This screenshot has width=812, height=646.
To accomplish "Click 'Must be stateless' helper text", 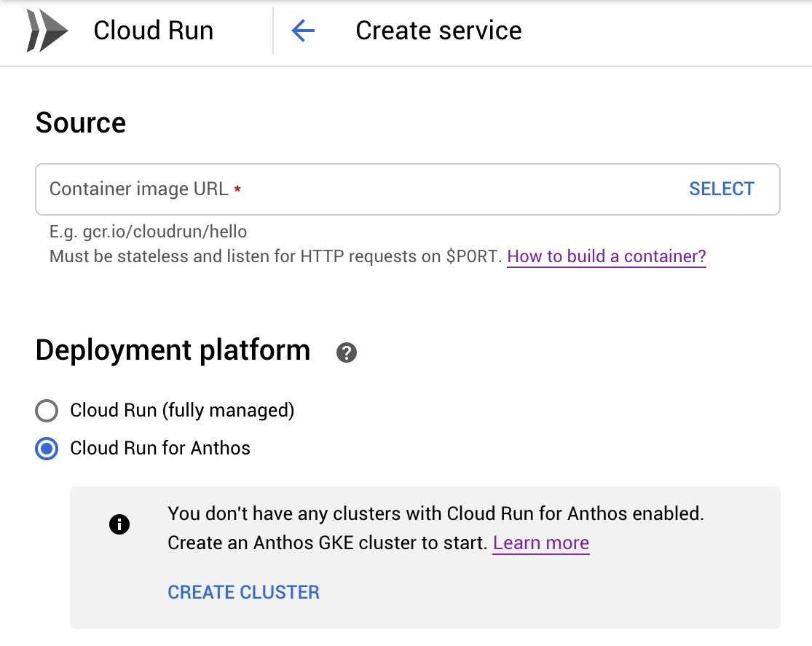I will (275, 256).
